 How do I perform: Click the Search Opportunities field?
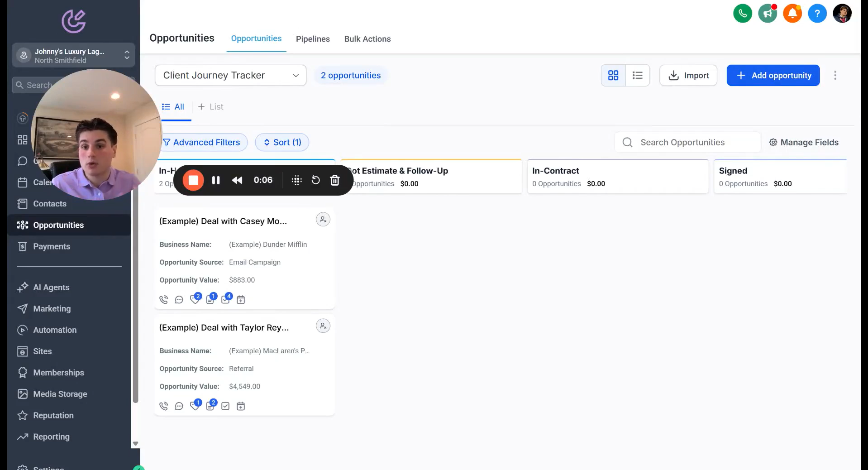(x=687, y=142)
